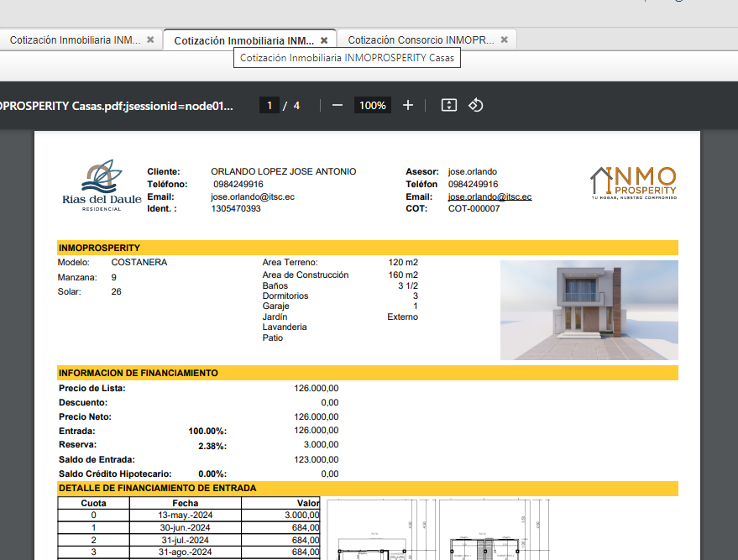
Task: Click the Costanera house rendering image
Action: tap(589, 310)
